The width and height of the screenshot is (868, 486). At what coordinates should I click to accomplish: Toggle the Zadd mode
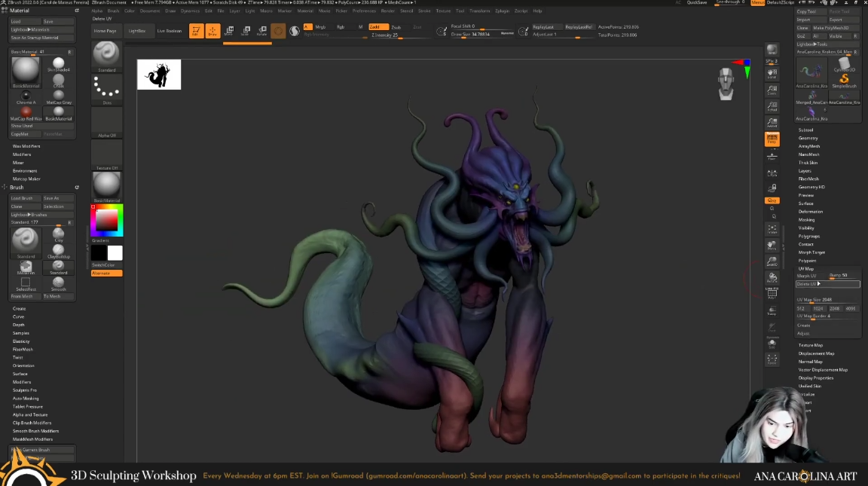click(378, 26)
